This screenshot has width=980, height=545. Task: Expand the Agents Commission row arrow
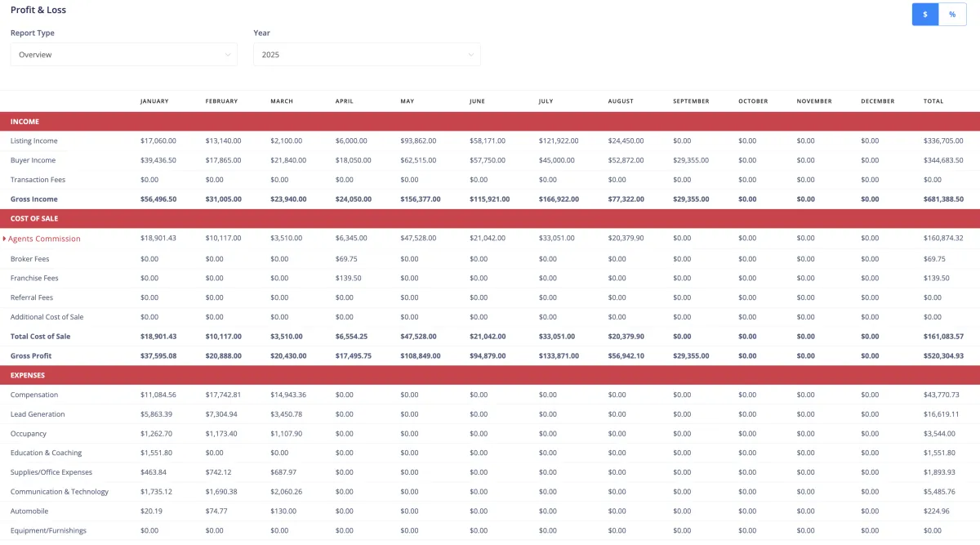coord(4,239)
